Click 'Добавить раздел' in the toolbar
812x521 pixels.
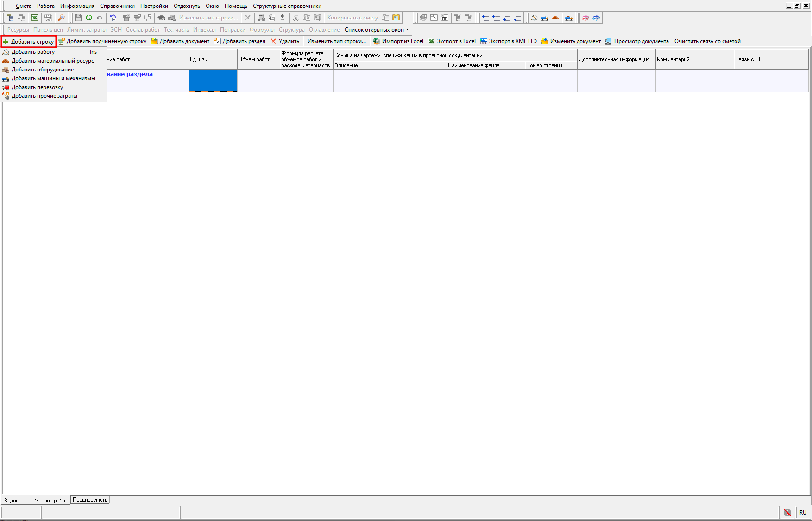click(239, 41)
